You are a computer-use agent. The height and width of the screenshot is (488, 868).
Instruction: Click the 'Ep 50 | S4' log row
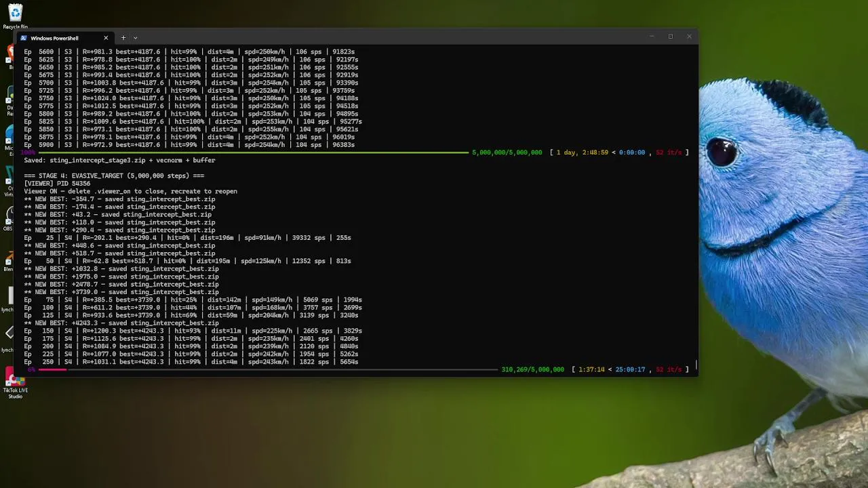tap(187, 261)
